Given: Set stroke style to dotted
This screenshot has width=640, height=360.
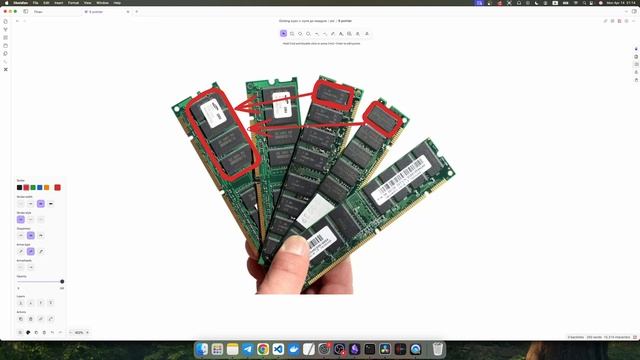Looking at the screenshot, I should [x=41, y=220].
